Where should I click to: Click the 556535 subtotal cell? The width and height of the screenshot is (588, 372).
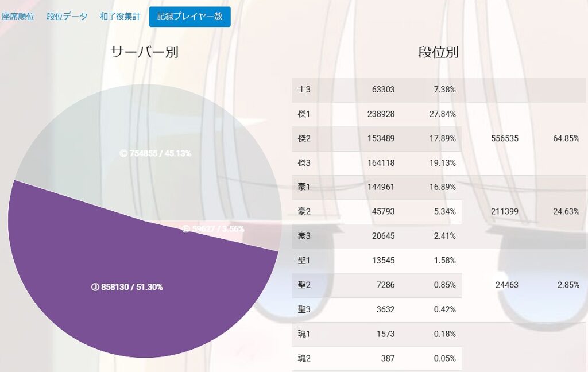(505, 138)
